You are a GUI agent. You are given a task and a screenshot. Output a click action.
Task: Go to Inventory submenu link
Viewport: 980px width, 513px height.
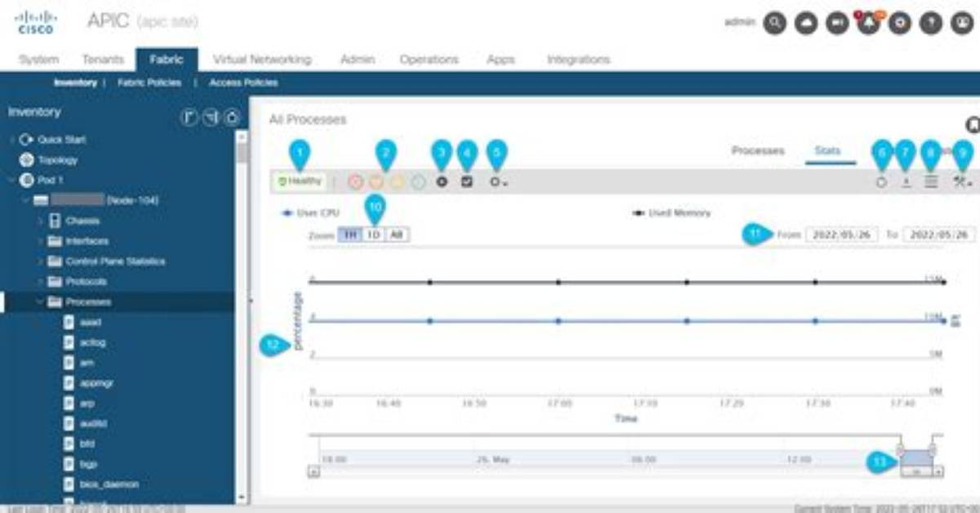point(75,83)
